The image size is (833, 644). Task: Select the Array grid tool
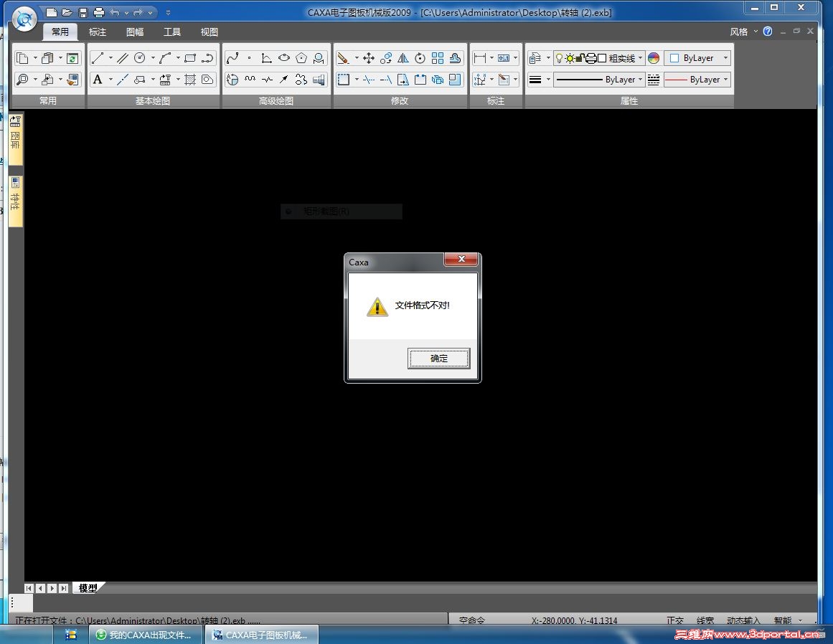(x=438, y=58)
